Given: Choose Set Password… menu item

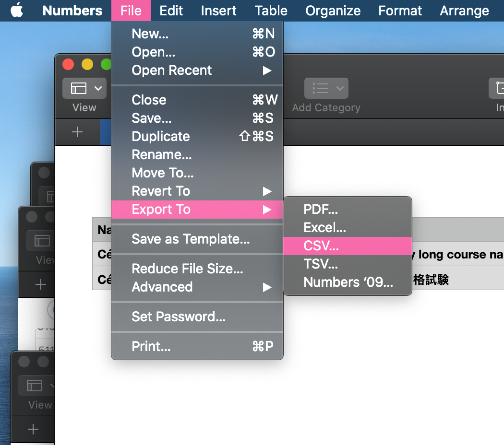Looking at the screenshot, I should point(197,317).
